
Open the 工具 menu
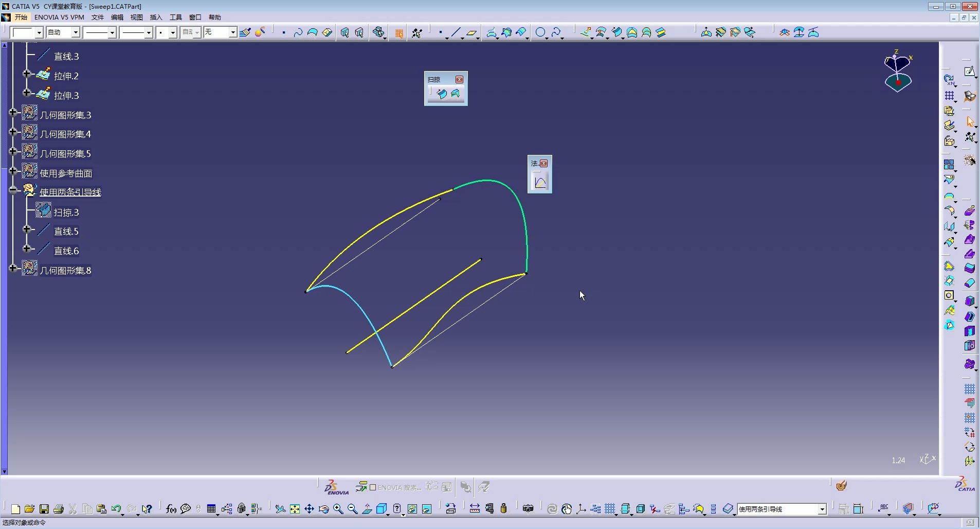(x=176, y=17)
